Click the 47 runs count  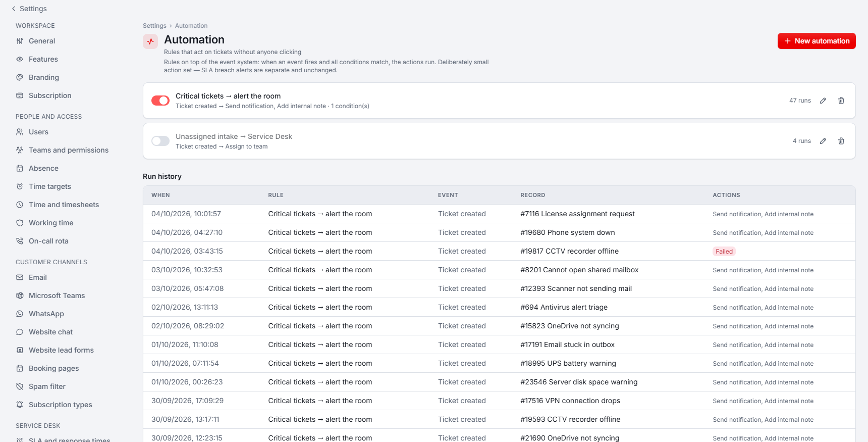point(800,101)
